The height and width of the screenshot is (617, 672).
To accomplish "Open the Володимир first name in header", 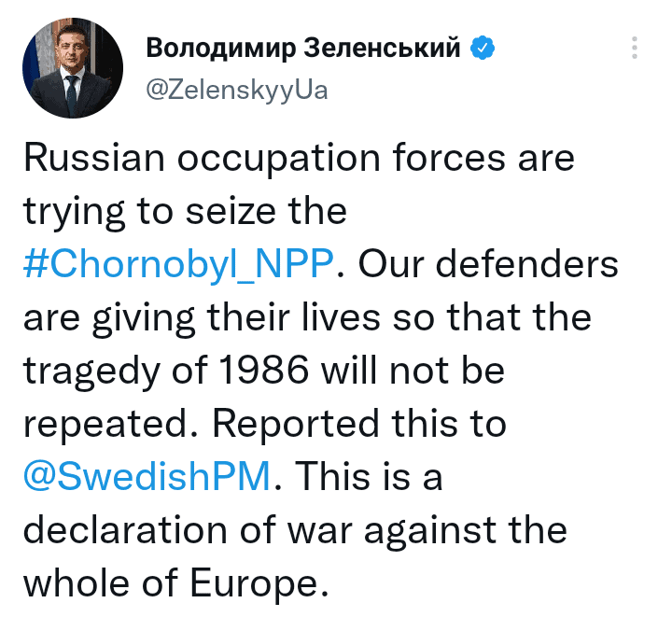I will (220, 48).
